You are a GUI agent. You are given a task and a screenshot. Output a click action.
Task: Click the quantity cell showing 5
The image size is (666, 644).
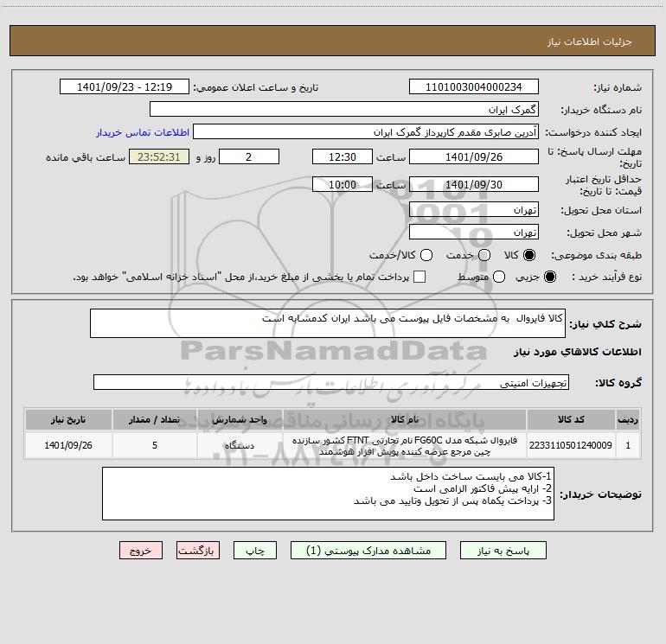pos(155,445)
